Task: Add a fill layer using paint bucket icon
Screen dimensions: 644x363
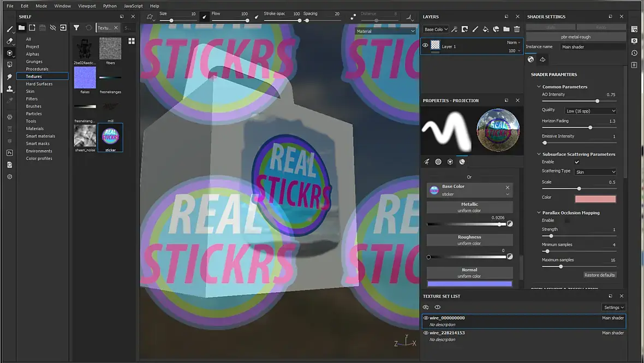Action: click(486, 29)
